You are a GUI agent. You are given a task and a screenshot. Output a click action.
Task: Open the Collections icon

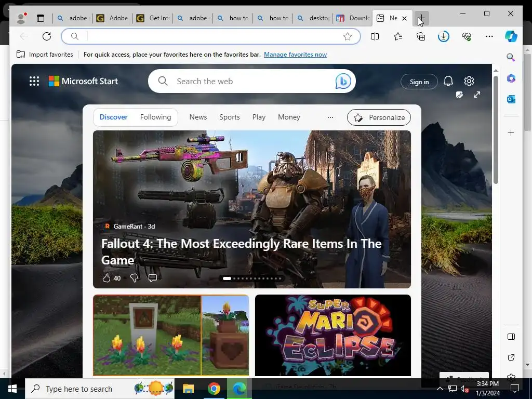click(421, 36)
